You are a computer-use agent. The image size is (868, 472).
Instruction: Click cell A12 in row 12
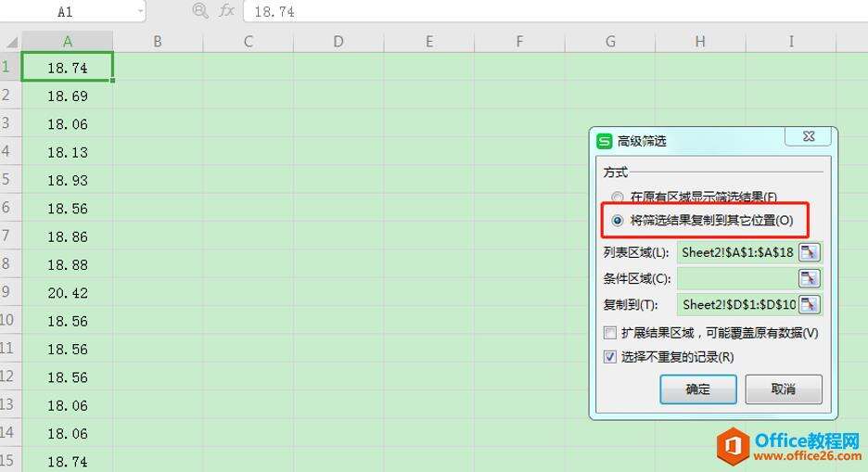click(x=68, y=376)
